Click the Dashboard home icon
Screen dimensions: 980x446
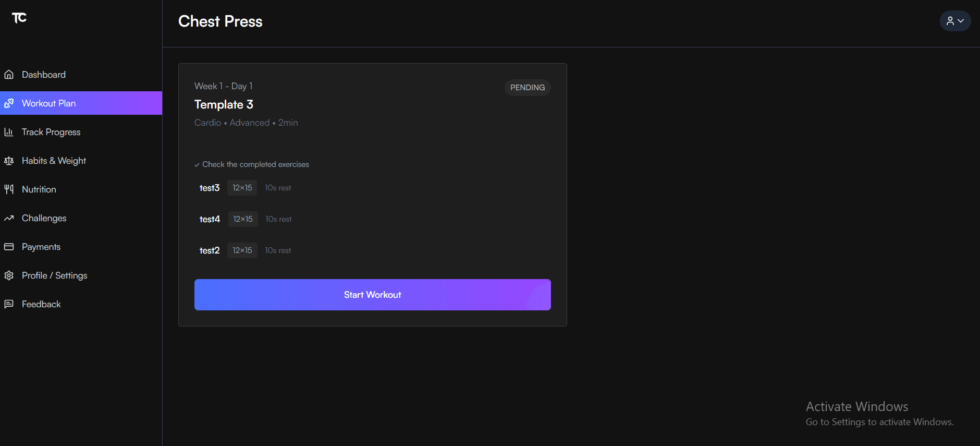[x=9, y=75]
